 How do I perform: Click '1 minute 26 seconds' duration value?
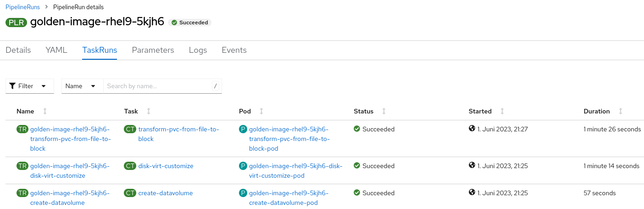pyautogui.click(x=612, y=130)
